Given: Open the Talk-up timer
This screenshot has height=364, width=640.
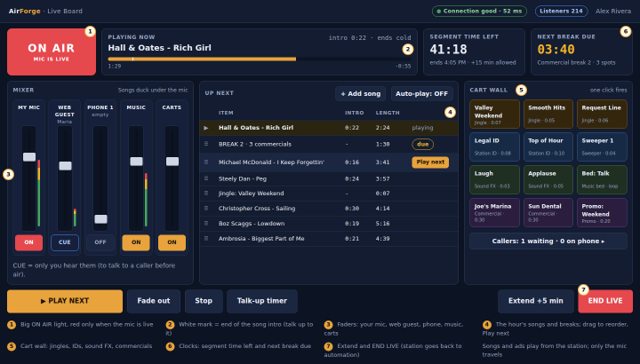Looking at the screenshot, I should click(x=262, y=301).
